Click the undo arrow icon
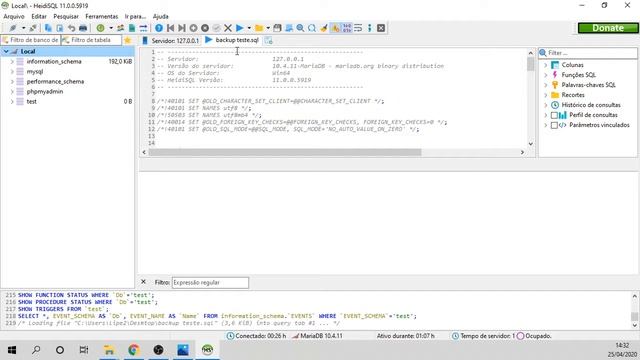 [71, 28]
